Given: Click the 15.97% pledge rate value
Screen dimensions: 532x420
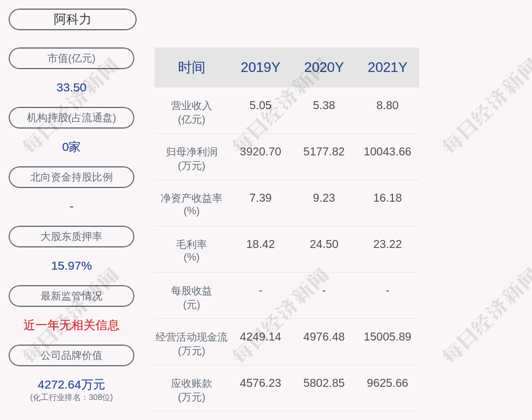Looking at the screenshot, I should tap(72, 266).
